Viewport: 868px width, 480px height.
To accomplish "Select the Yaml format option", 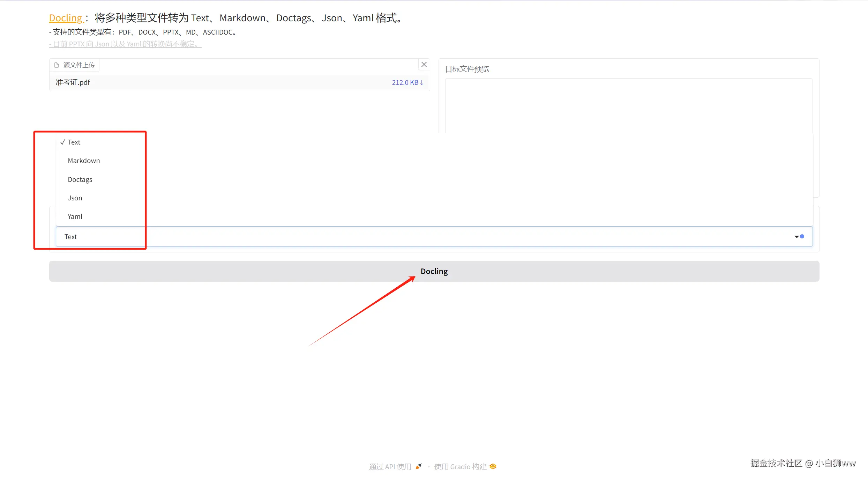I will click(x=75, y=216).
